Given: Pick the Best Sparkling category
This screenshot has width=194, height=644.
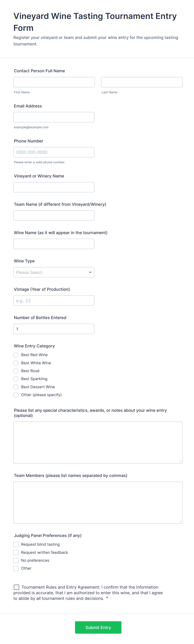Looking at the screenshot, I should [x=16, y=379].
